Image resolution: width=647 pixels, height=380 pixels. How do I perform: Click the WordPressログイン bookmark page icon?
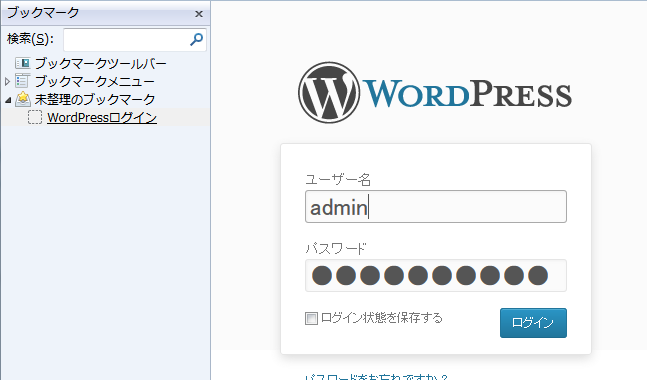click(x=35, y=117)
